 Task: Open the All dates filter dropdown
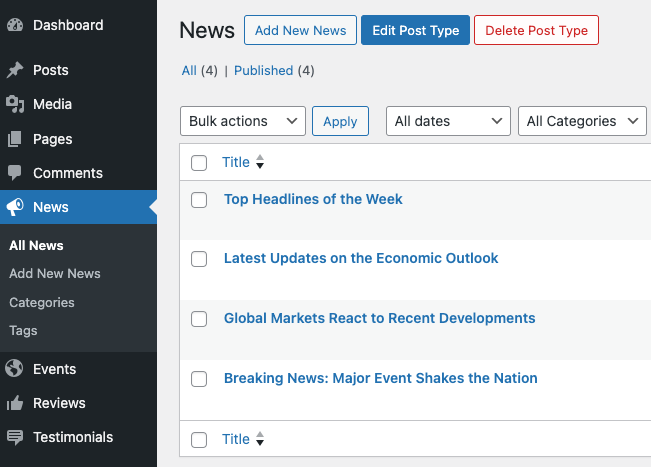[x=448, y=121]
